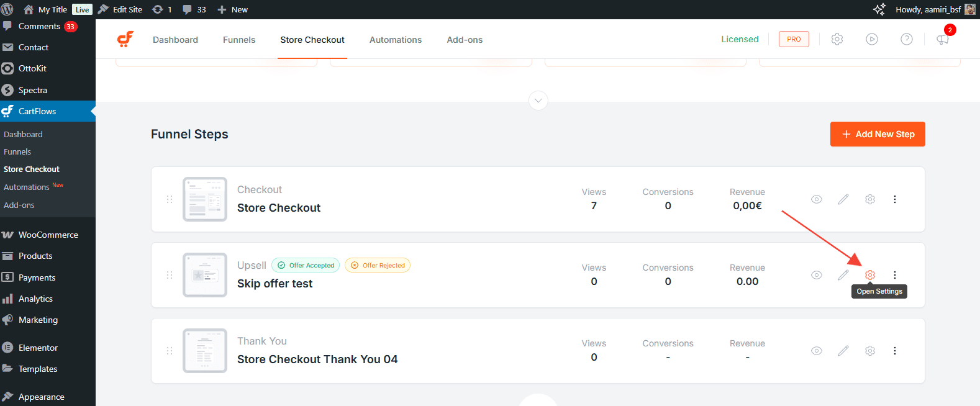
Task: View the Skip offer test upsell step
Action: (x=816, y=275)
